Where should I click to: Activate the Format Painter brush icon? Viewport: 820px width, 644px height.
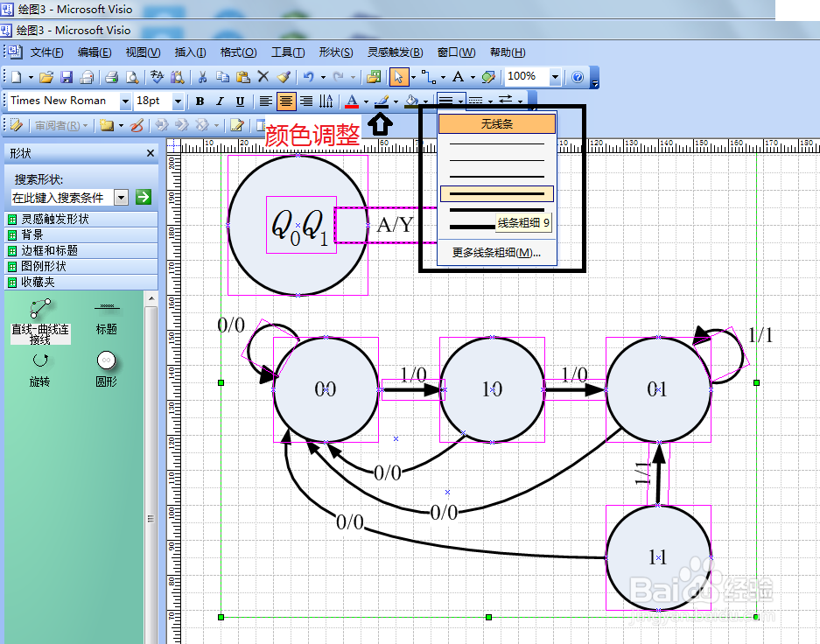pyautogui.click(x=284, y=77)
